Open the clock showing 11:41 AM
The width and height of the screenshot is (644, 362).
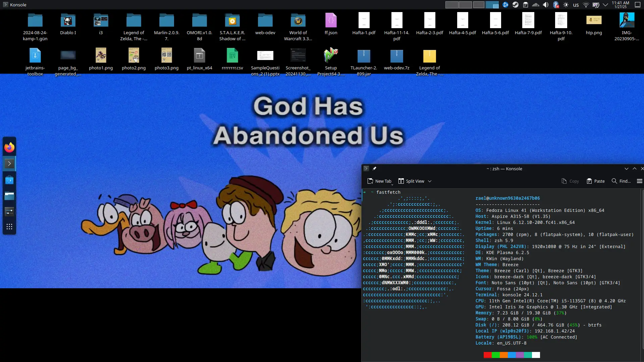pyautogui.click(x=621, y=5)
